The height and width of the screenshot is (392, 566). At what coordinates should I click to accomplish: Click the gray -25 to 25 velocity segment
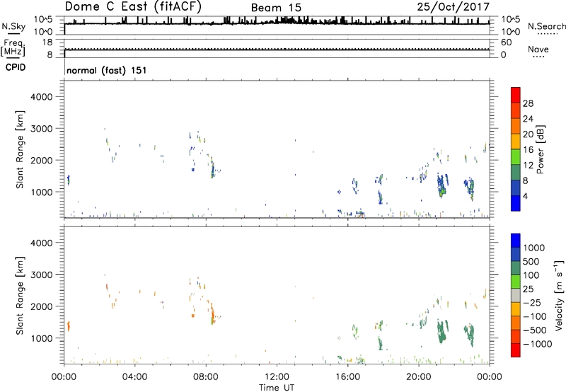[x=516, y=295]
